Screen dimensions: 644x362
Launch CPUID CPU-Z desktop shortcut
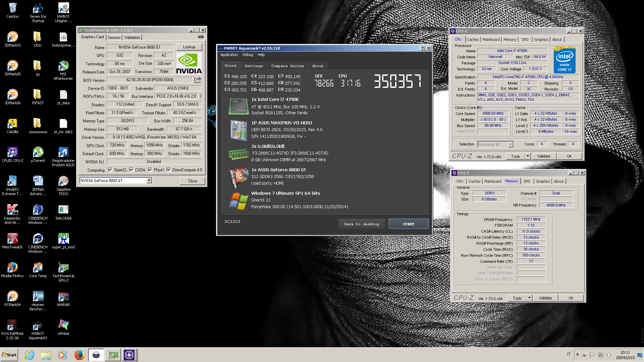(12, 155)
